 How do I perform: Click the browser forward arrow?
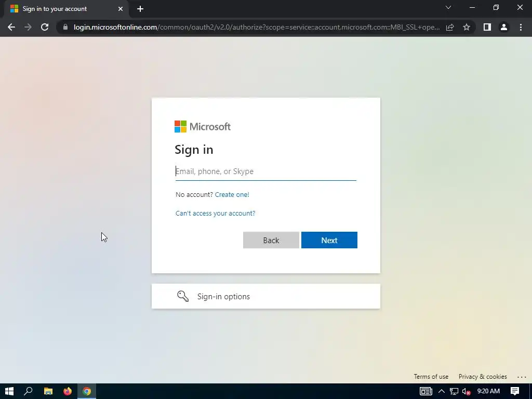click(28, 27)
